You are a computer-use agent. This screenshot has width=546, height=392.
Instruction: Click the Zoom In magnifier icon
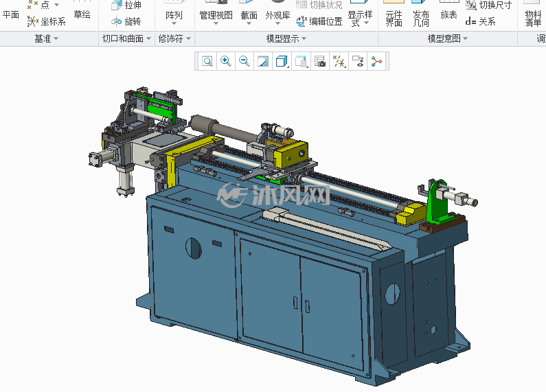[226, 62]
